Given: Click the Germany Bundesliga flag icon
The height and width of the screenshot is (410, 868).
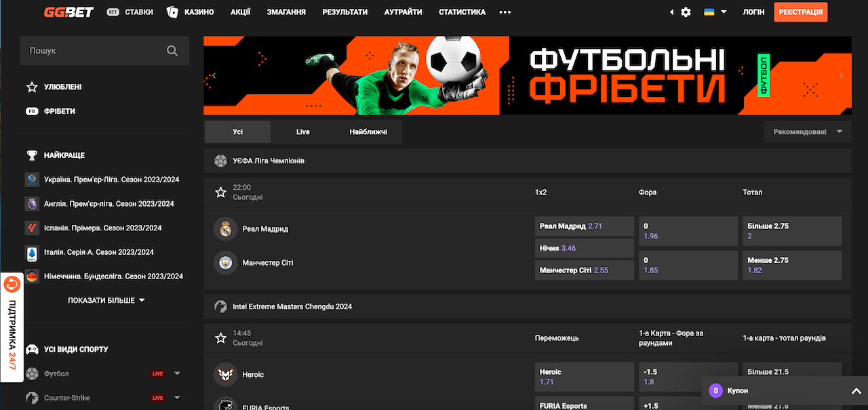Looking at the screenshot, I should pos(32,276).
